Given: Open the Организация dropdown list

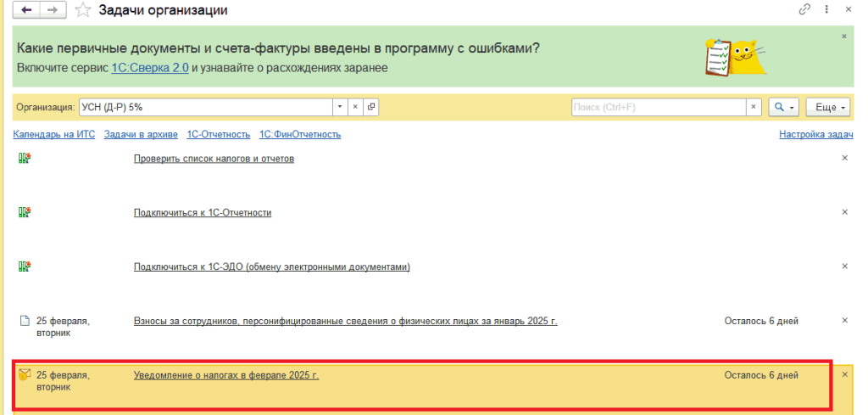Looking at the screenshot, I should point(340,107).
